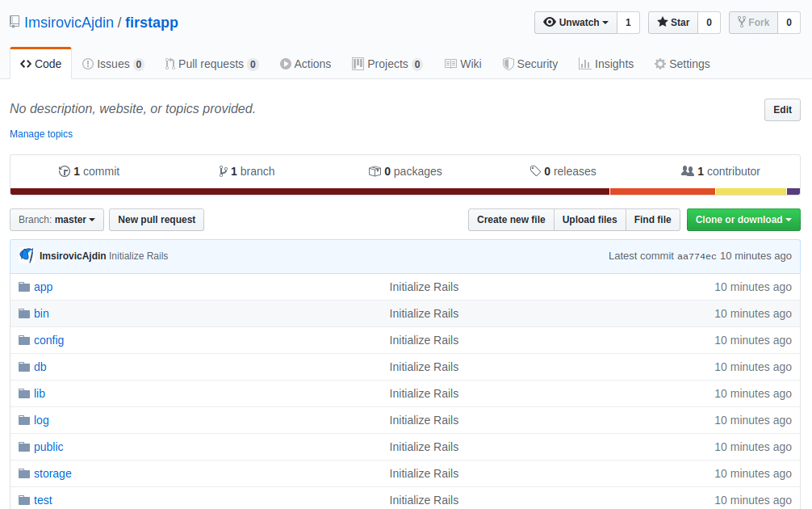Viewport: 812px width, 509px height.
Task: Open the Security tab
Action: point(530,64)
